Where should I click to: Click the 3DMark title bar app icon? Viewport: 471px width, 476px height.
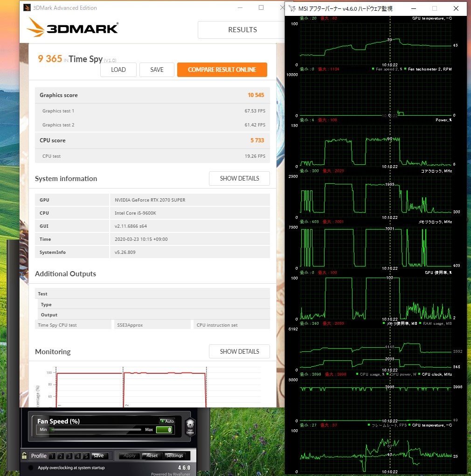point(27,7)
